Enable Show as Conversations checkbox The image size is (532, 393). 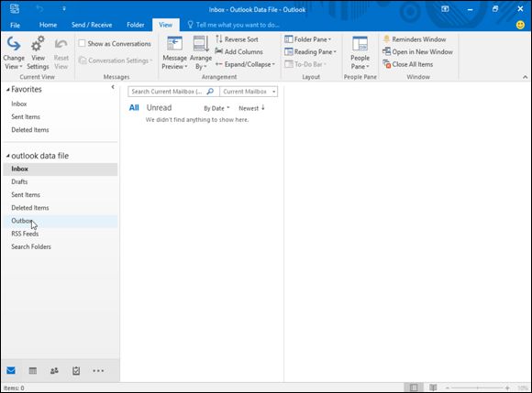pos(82,43)
